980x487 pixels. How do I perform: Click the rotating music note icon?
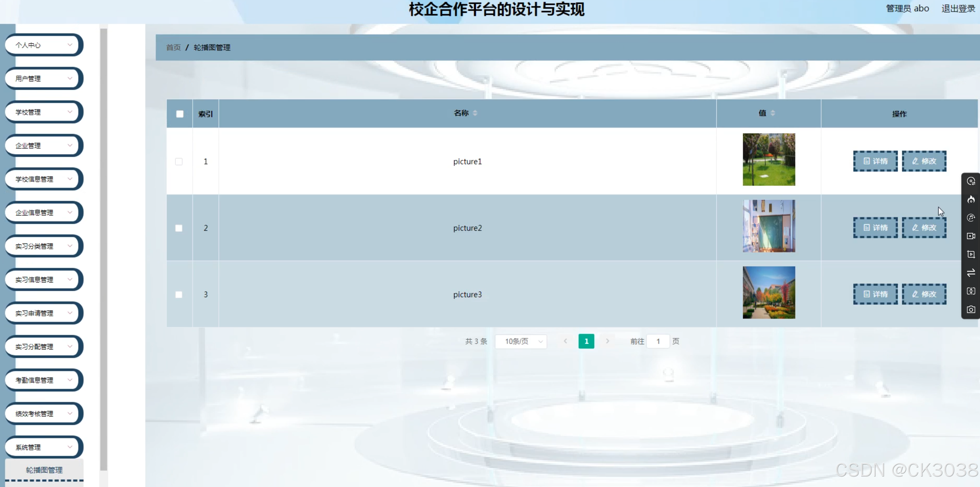(971, 217)
